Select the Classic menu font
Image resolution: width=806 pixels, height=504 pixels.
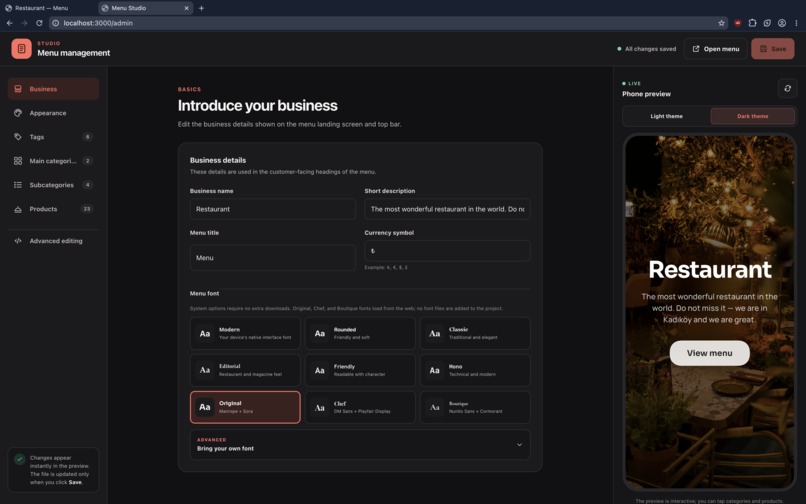[x=475, y=333]
